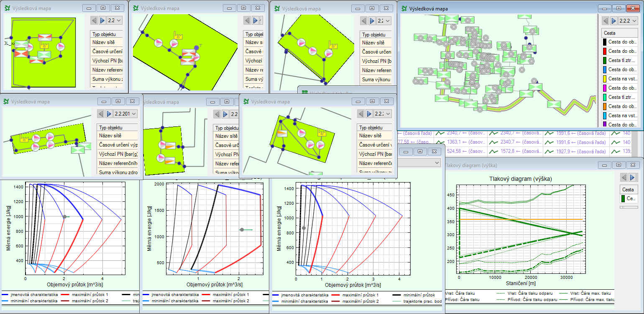The image size is (644, 314).
Task: Open the 2.2.201 date dropdown
Action: [x=125, y=113]
